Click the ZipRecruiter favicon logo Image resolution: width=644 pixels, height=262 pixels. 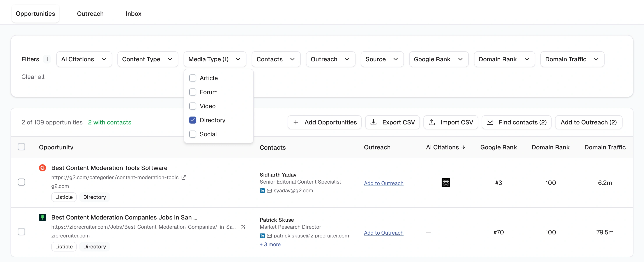coord(42,217)
